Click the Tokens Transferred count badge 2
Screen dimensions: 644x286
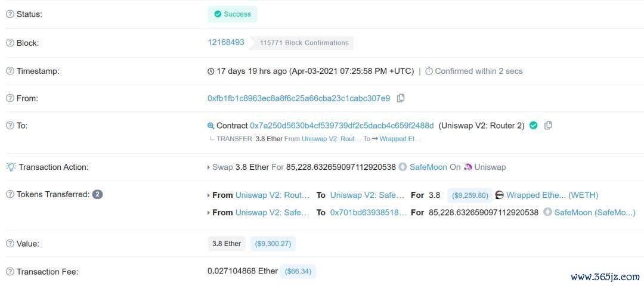pyautogui.click(x=97, y=194)
